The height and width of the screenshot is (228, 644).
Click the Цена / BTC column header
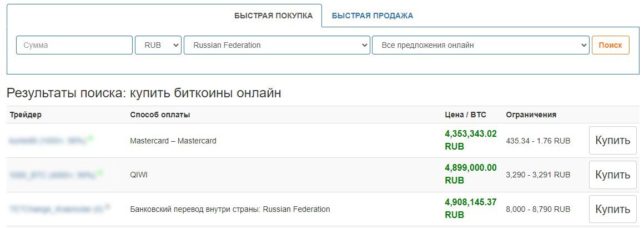click(465, 115)
